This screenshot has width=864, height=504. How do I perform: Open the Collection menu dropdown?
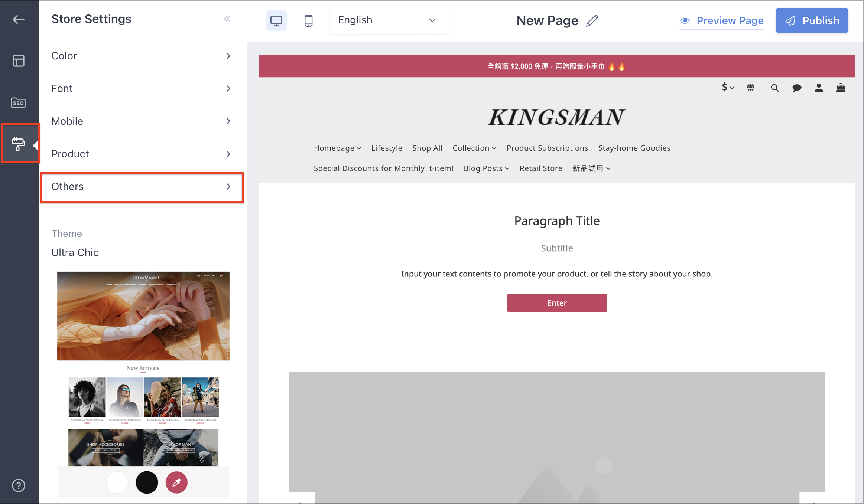474,148
